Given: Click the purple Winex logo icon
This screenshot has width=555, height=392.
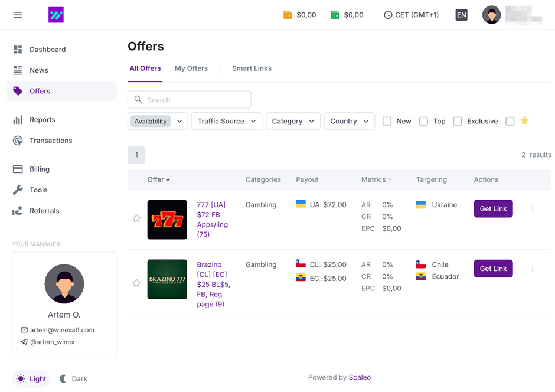Looking at the screenshot, I should point(56,15).
